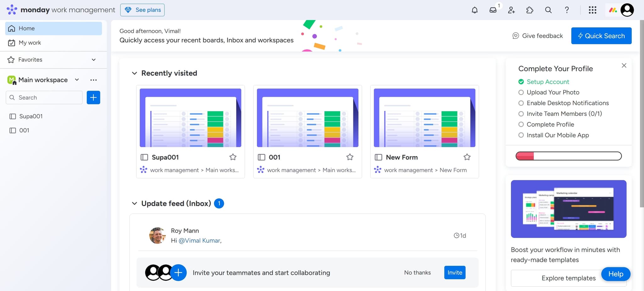Click the blue plus add item button
This screenshot has width=644, height=291.
[x=93, y=98]
